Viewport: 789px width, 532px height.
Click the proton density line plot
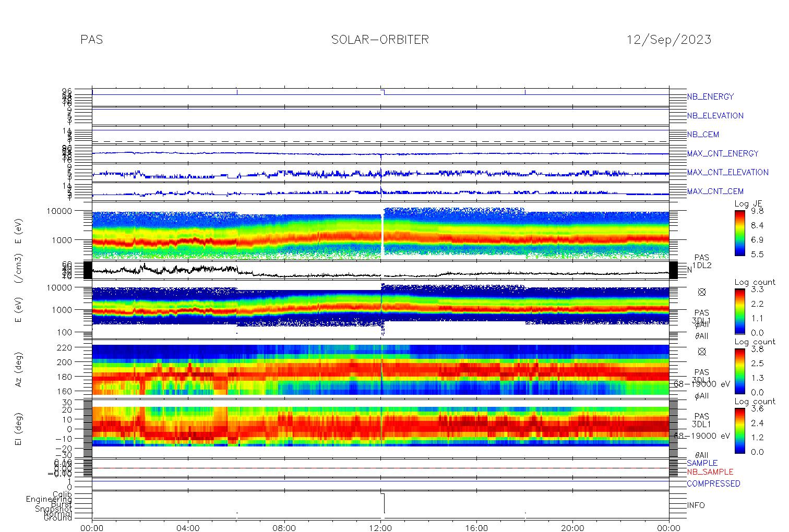[380, 270]
